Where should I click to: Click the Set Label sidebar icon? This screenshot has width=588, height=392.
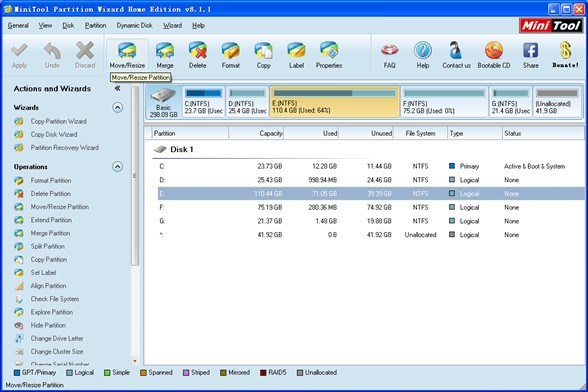pyautogui.click(x=19, y=272)
